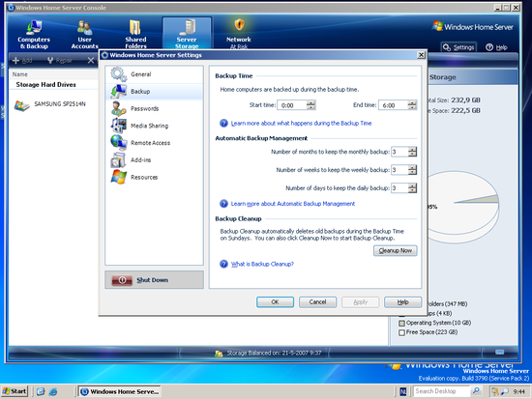Click desktop search magnifier icon
532x399 pixels.
pyautogui.click(x=476, y=391)
